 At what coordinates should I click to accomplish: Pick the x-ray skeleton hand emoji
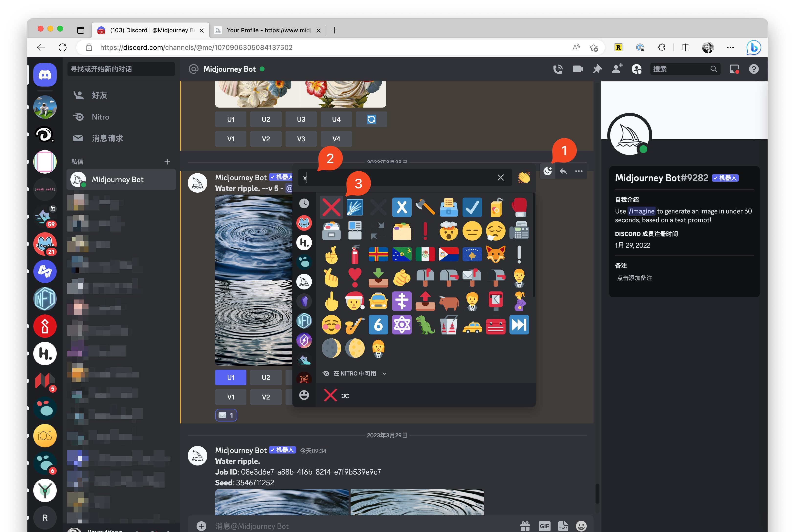[x=355, y=207]
